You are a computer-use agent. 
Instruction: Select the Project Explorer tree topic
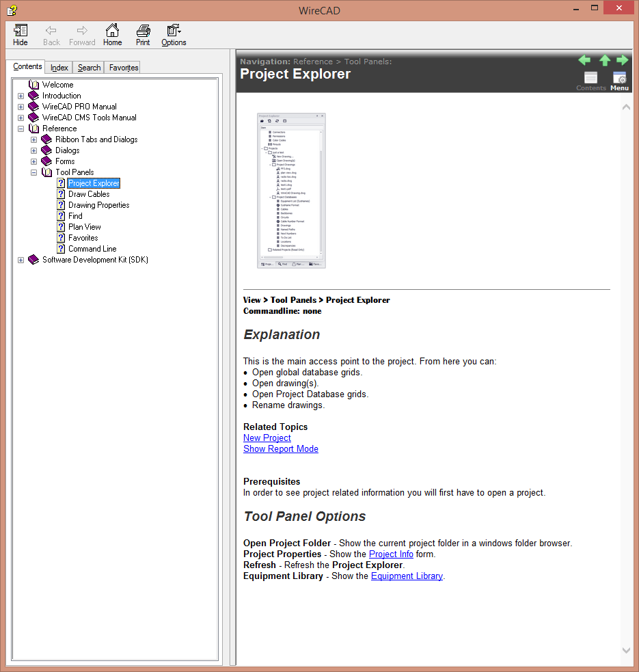tap(94, 183)
